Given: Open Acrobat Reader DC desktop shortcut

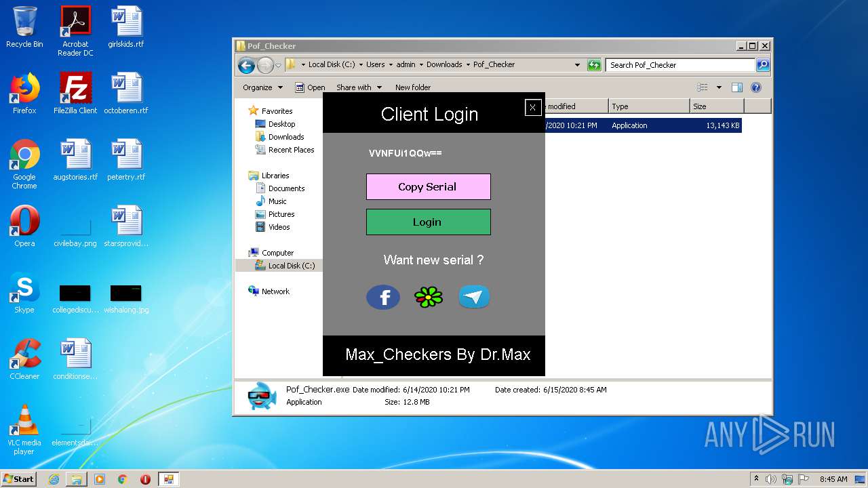Looking at the screenshot, I should tap(75, 32).
